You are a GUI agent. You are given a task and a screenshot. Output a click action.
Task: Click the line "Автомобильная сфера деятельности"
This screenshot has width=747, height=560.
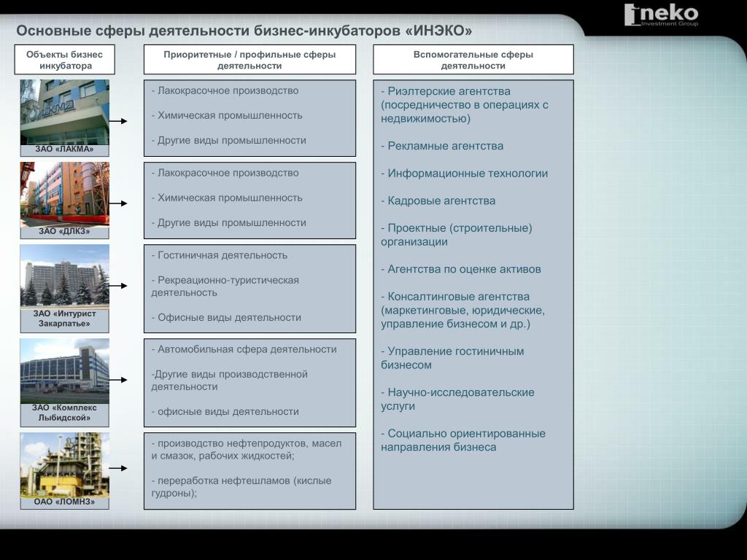pos(244,349)
